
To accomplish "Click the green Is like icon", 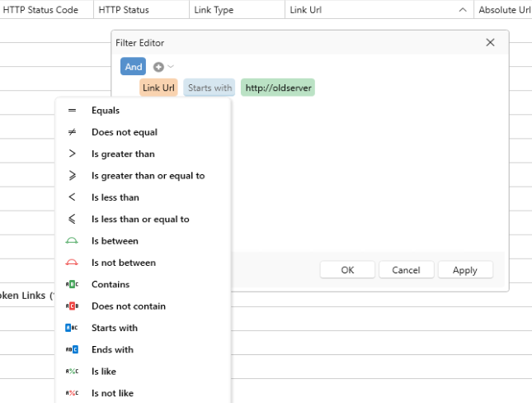I will pyautogui.click(x=72, y=372).
